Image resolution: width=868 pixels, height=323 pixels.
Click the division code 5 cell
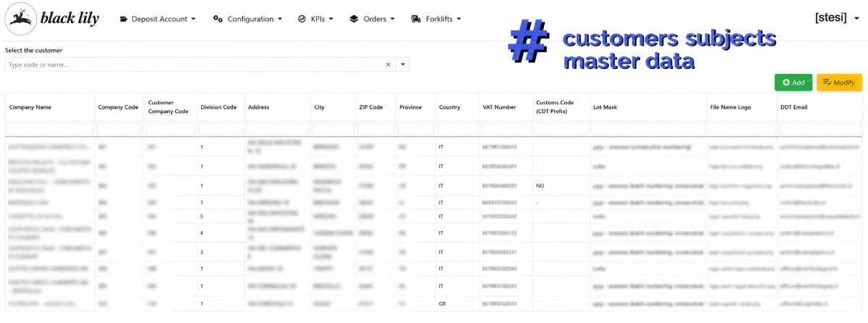[221, 216]
